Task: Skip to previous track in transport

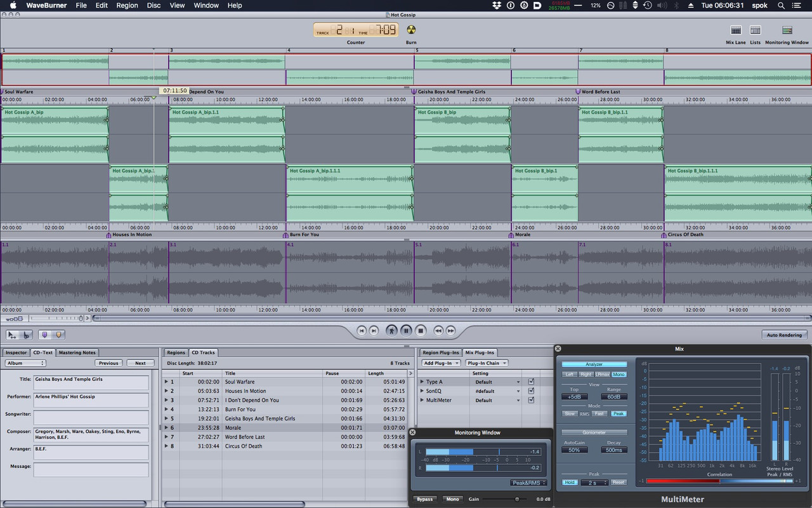Action: coord(362,331)
